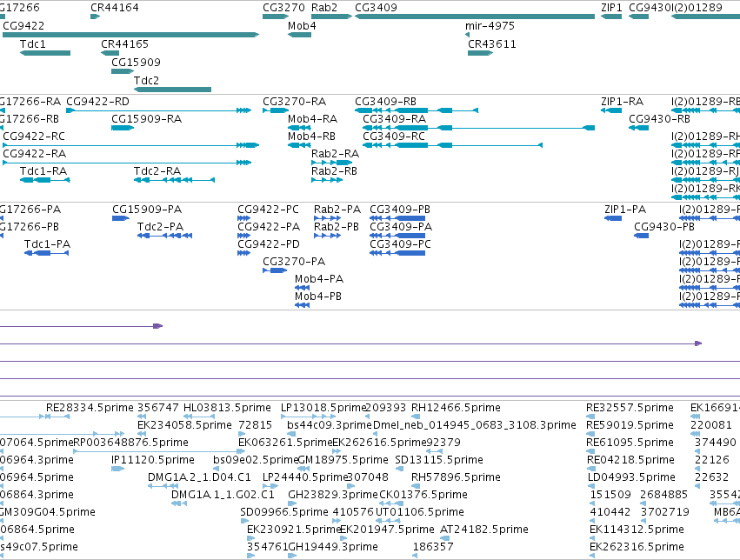The height and width of the screenshot is (560, 740).
Task: Select the LP13018.5prime EST
Action: click(x=308, y=417)
